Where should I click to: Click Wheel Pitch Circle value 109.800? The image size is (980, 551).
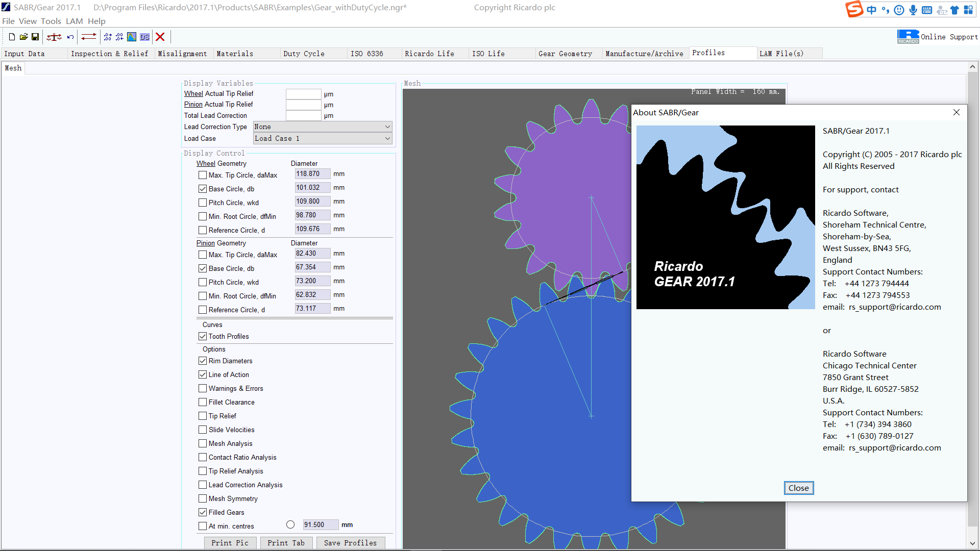coord(312,202)
